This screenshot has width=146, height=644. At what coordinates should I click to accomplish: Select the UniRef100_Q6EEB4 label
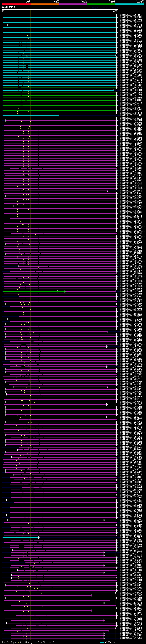coord(131,289)
